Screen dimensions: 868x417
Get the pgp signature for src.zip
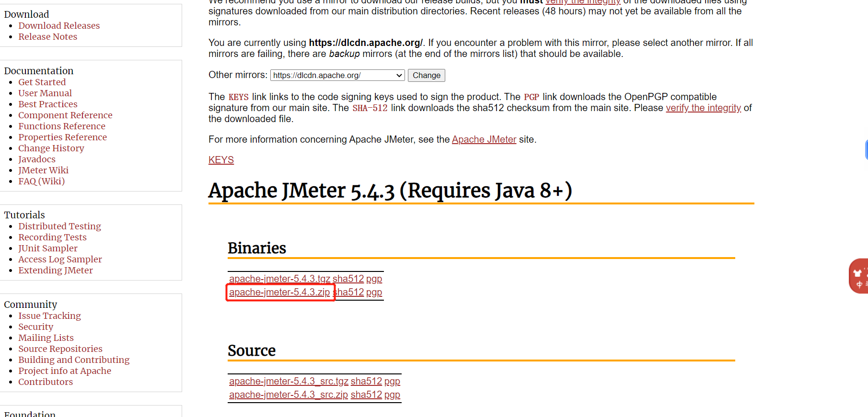pyautogui.click(x=392, y=394)
